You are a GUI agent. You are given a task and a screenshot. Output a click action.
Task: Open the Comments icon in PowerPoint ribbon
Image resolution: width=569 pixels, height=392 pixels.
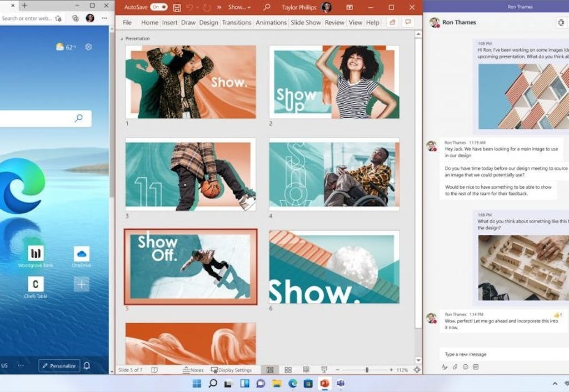coord(408,23)
